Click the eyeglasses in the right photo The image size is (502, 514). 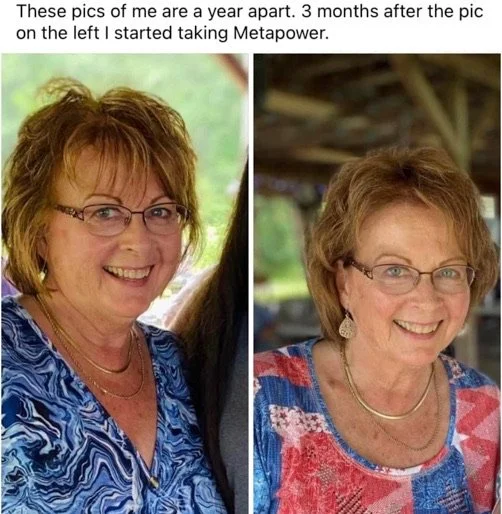pos(411,276)
